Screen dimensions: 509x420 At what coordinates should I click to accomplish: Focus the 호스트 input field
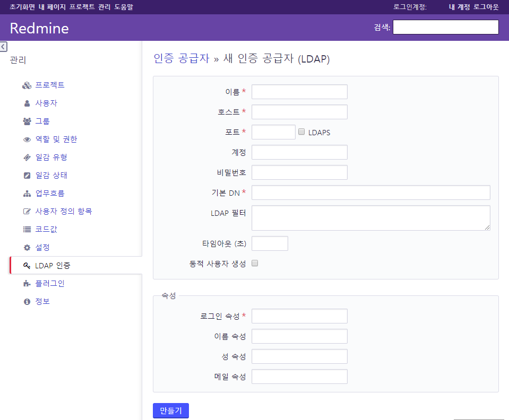pos(299,112)
